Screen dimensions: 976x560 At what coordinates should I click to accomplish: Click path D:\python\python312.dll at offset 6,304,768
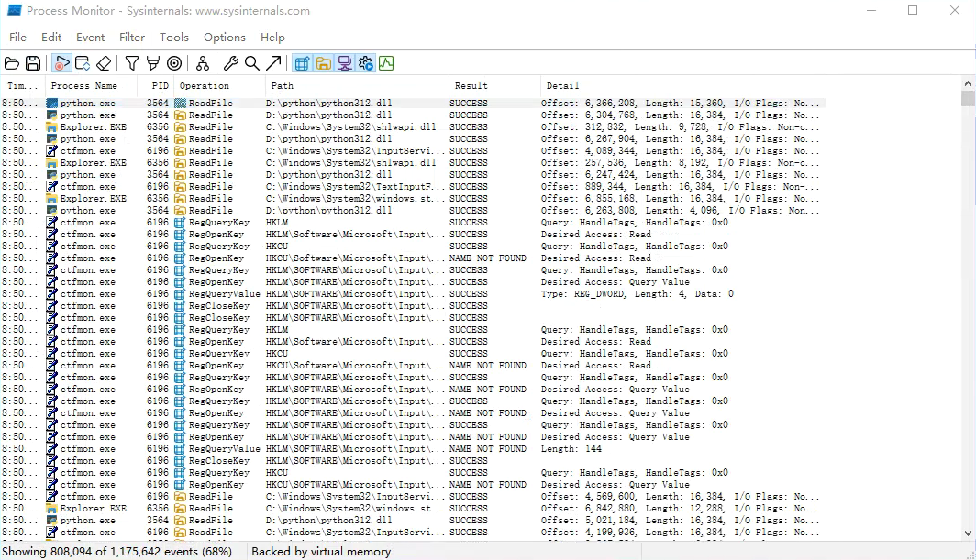pos(328,115)
